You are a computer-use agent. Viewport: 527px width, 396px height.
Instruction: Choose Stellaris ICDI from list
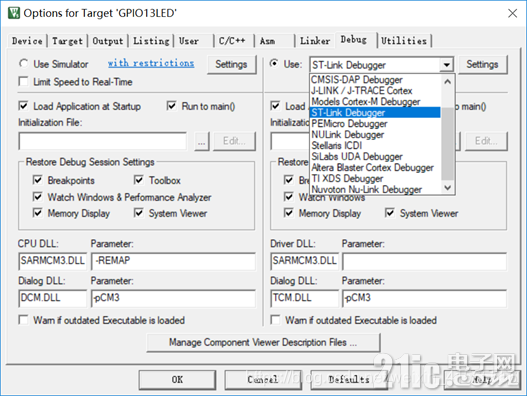point(375,146)
